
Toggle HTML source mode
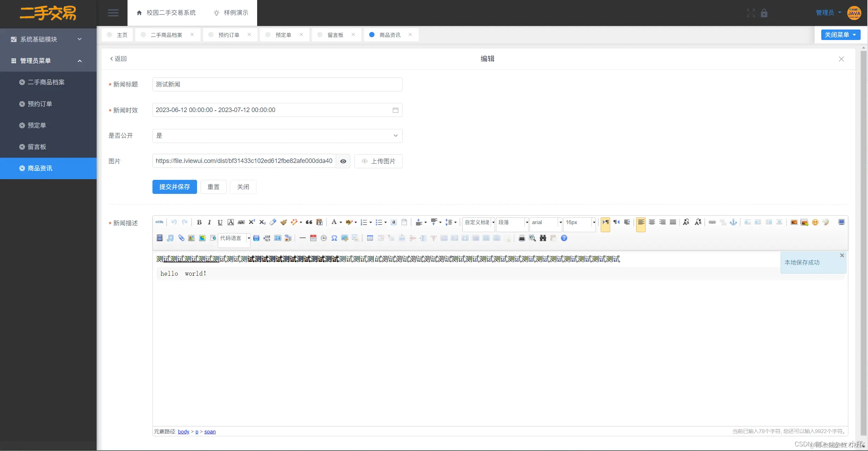tap(159, 222)
